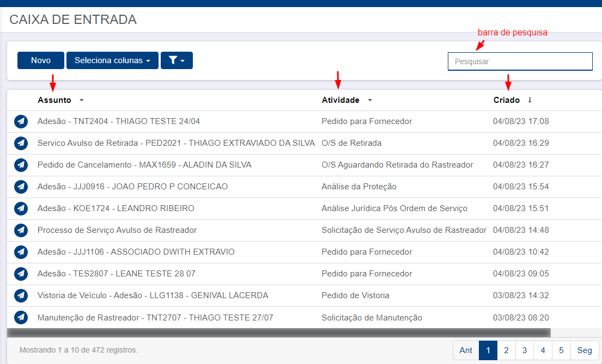
Task: Open the paper-plane icon for Adesão JJJ0916 row
Action: [x=21, y=187]
